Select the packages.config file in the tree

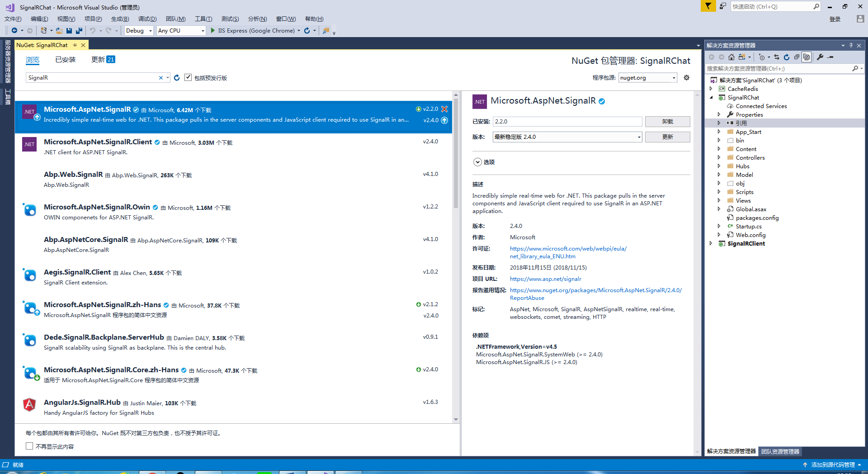pos(757,218)
